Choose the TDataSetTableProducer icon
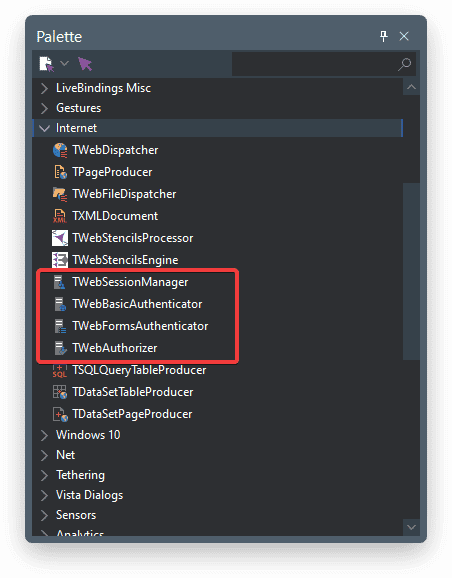This screenshot has width=452, height=578. (60, 392)
